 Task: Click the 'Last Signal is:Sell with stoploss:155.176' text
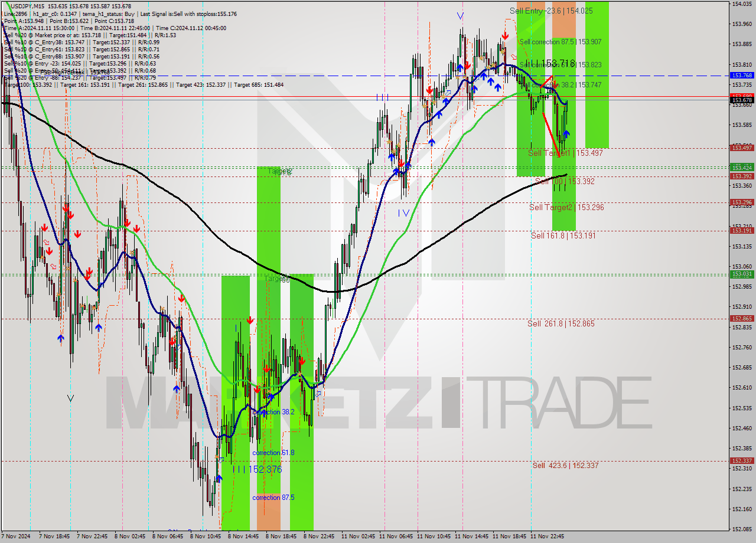(x=188, y=14)
